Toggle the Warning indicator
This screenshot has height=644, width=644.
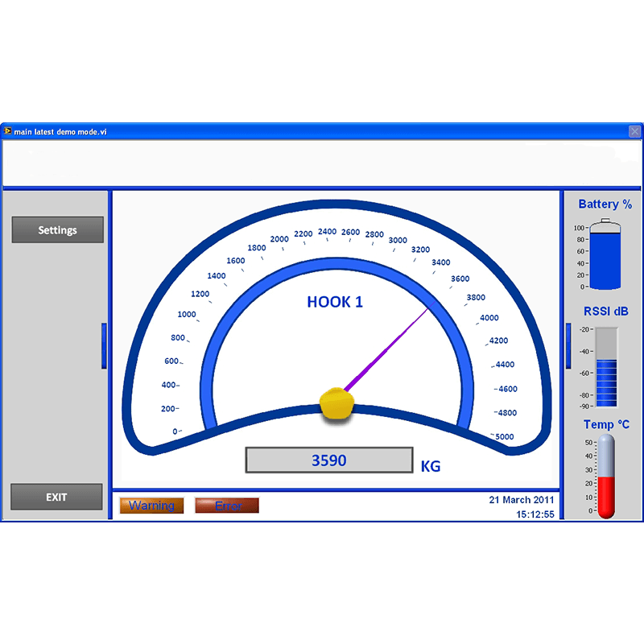(x=151, y=506)
